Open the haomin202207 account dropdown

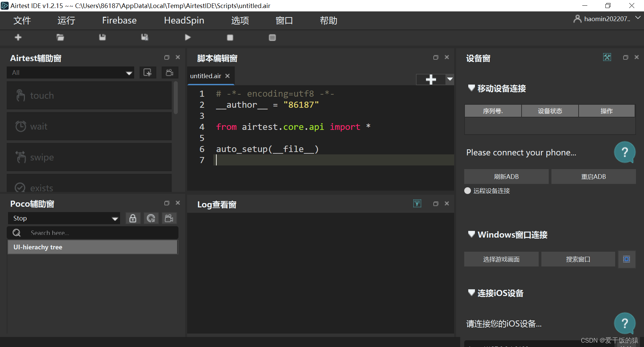tap(607, 19)
